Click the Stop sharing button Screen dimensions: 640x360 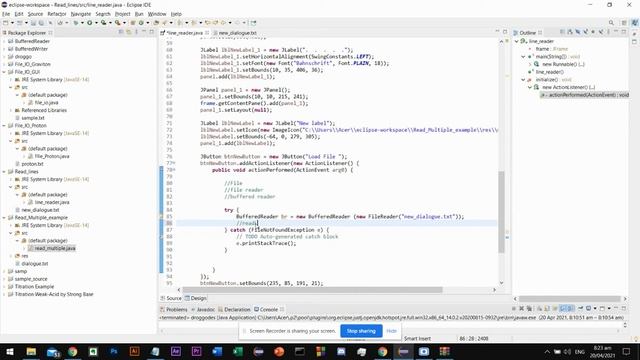[361, 331]
